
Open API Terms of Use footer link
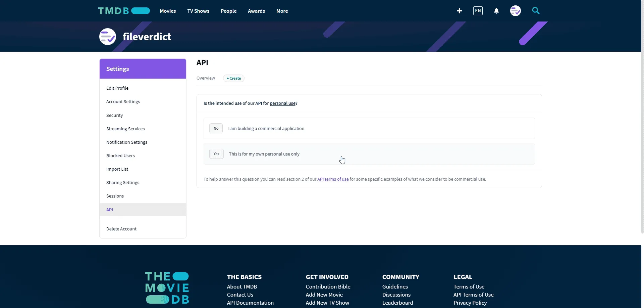[474, 295]
